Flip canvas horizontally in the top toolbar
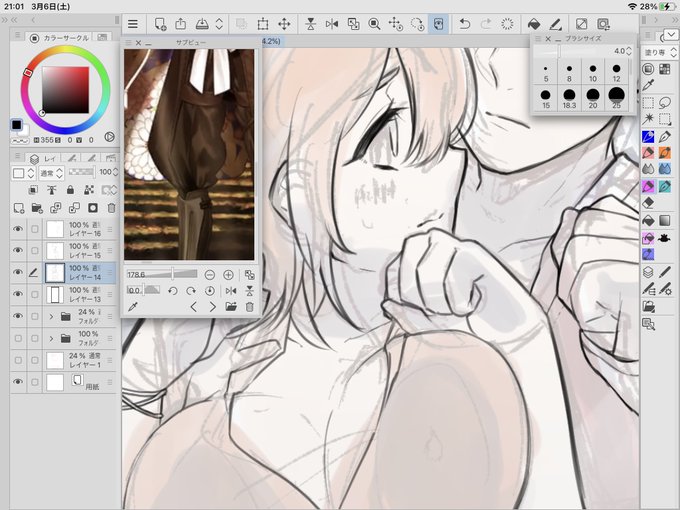The width and height of the screenshot is (680, 510). 332,24
